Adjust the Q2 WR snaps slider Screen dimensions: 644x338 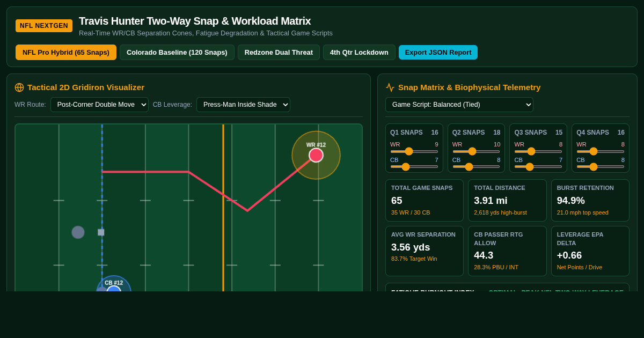coord(476,151)
